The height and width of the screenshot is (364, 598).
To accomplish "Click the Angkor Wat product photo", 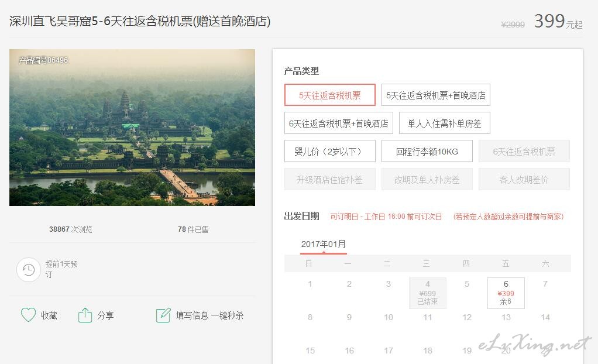I will tap(132, 128).
